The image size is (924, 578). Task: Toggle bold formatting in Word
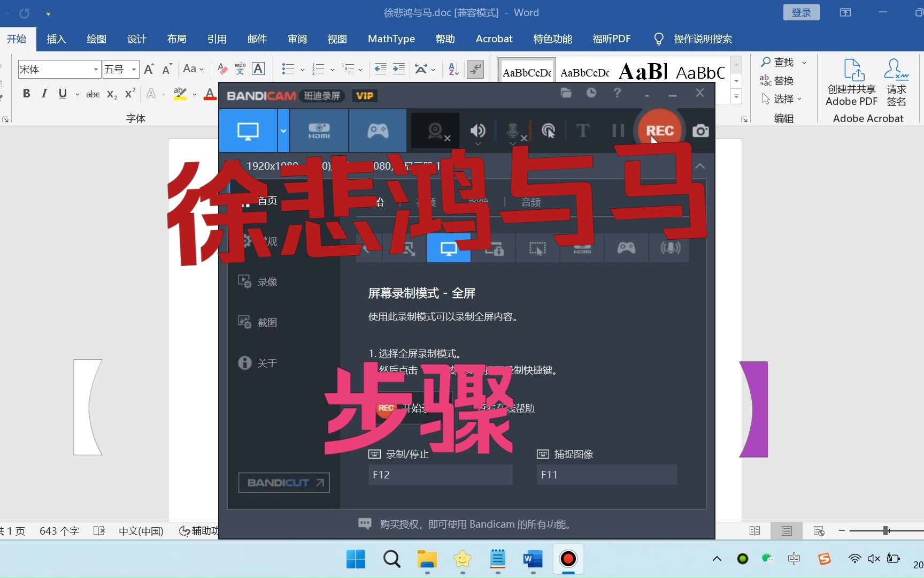click(x=26, y=94)
